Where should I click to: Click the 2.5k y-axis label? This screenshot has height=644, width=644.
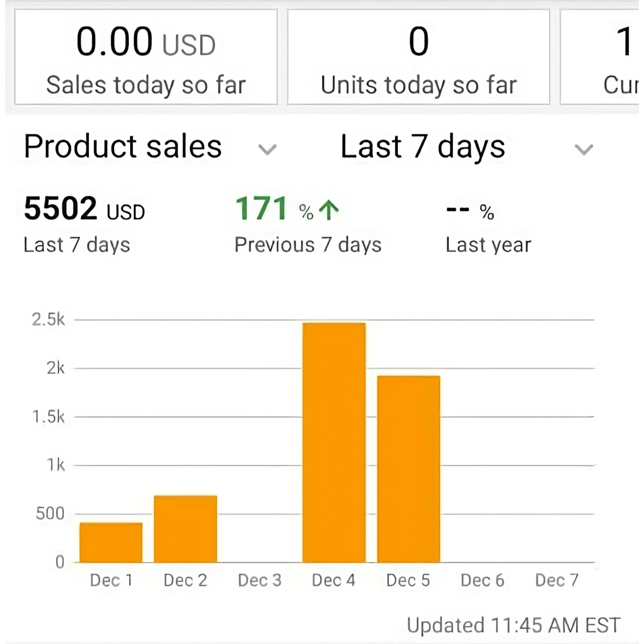[x=48, y=319]
